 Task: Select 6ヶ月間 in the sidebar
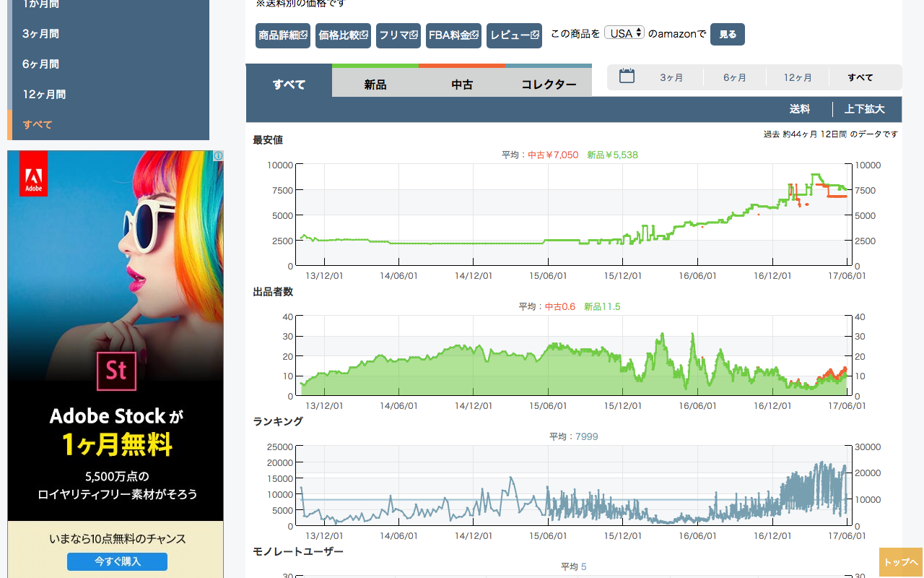(x=40, y=64)
